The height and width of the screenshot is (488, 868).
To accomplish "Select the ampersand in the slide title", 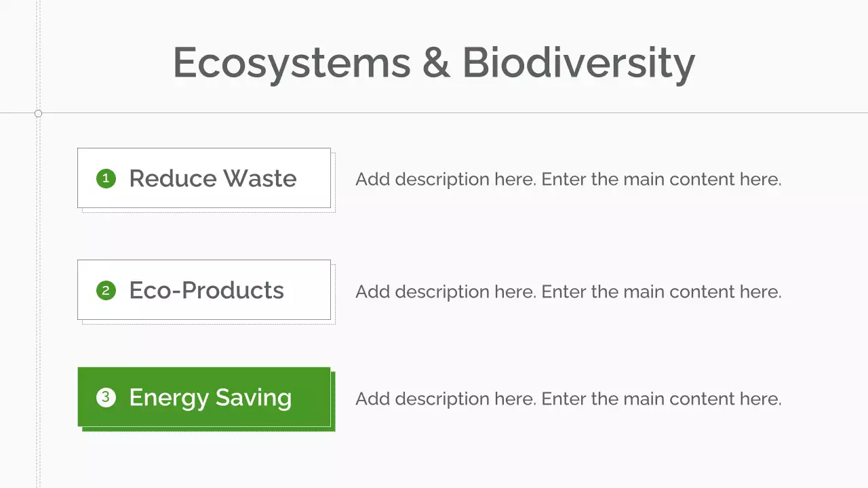I will click(x=436, y=63).
